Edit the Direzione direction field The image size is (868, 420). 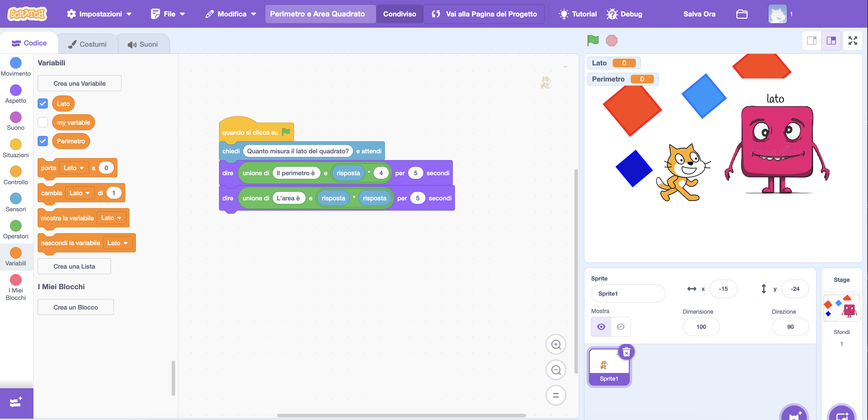pos(790,327)
